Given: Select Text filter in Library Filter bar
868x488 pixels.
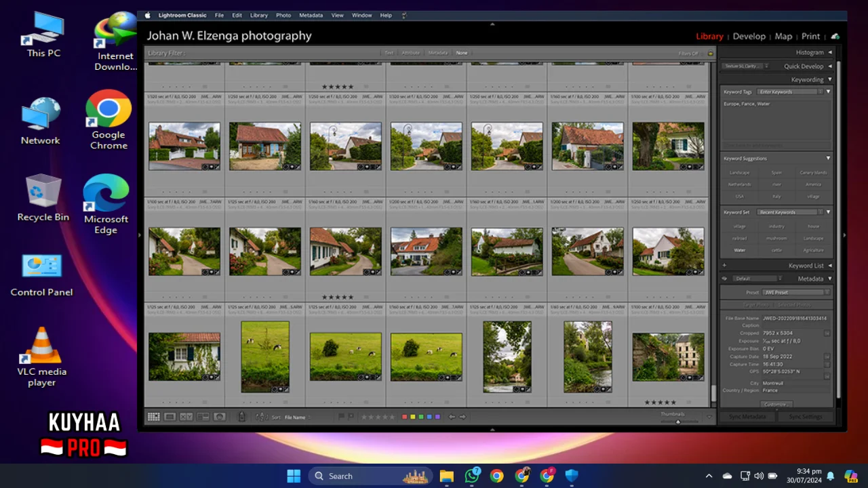Looking at the screenshot, I should (x=389, y=53).
